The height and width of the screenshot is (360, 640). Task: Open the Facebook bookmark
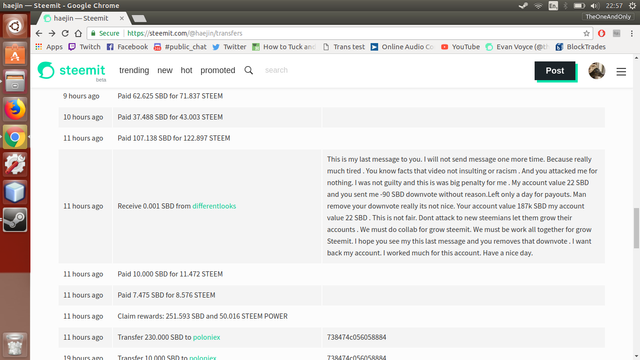tap(127, 47)
